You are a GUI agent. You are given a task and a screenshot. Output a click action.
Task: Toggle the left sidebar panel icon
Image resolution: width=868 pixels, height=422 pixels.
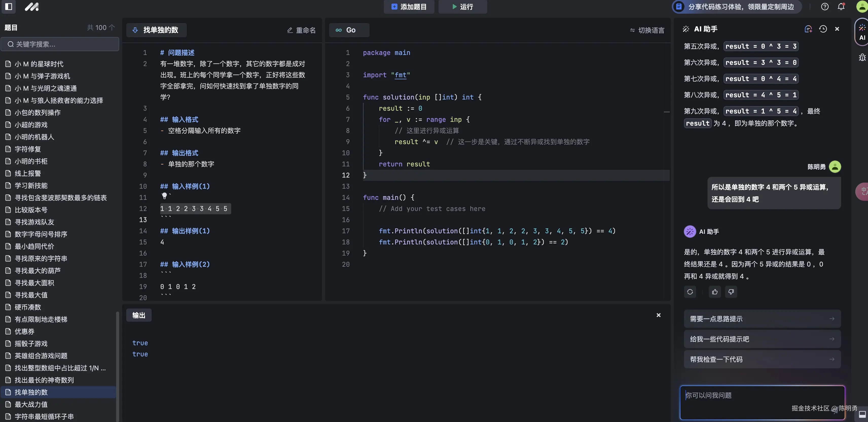pos(9,6)
